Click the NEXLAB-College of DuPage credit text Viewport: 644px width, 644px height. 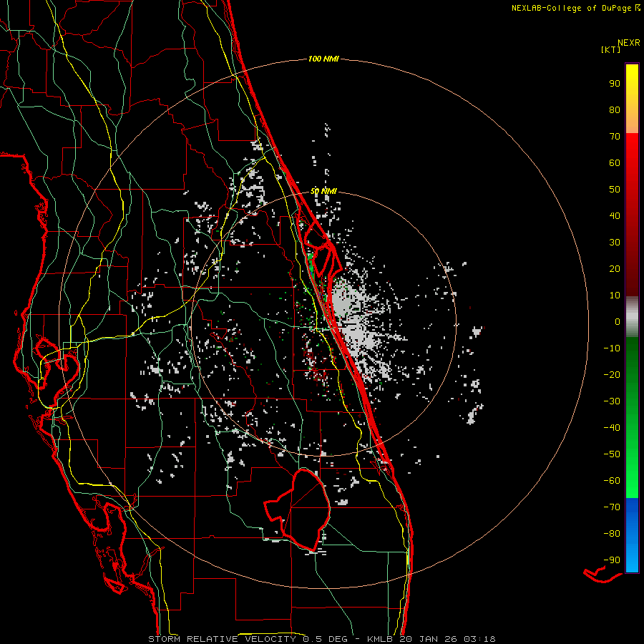pos(571,8)
